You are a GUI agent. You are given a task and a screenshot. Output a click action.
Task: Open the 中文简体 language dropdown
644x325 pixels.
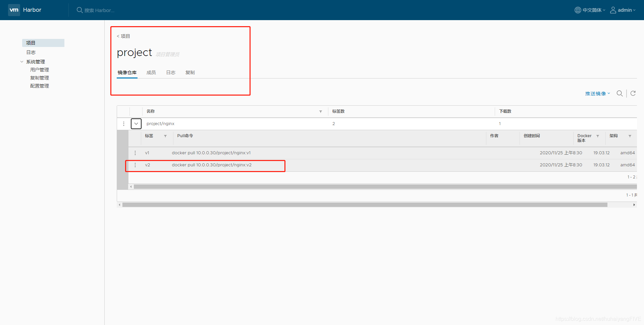(x=594, y=10)
